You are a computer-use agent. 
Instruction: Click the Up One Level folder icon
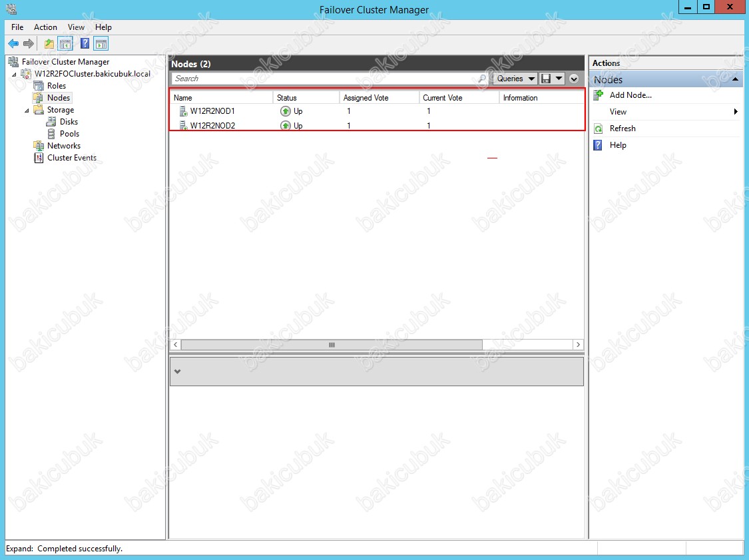(x=49, y=44)
